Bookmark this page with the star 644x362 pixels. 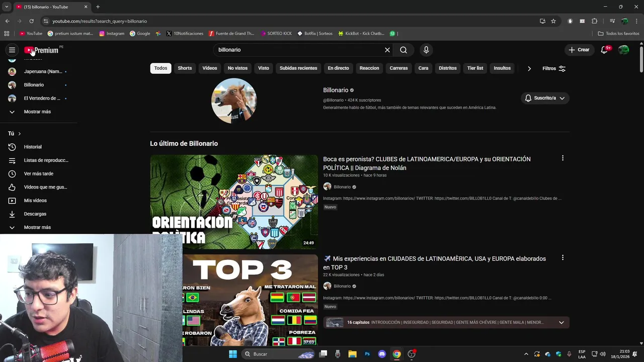click(553, 21)
